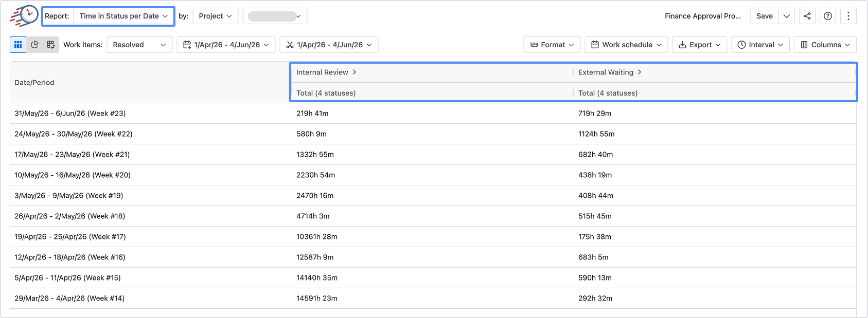This screenshot has width=868, height=318.
Task: Click the 175h 38m External Waiting cell
Action: [x=595, y=237]
